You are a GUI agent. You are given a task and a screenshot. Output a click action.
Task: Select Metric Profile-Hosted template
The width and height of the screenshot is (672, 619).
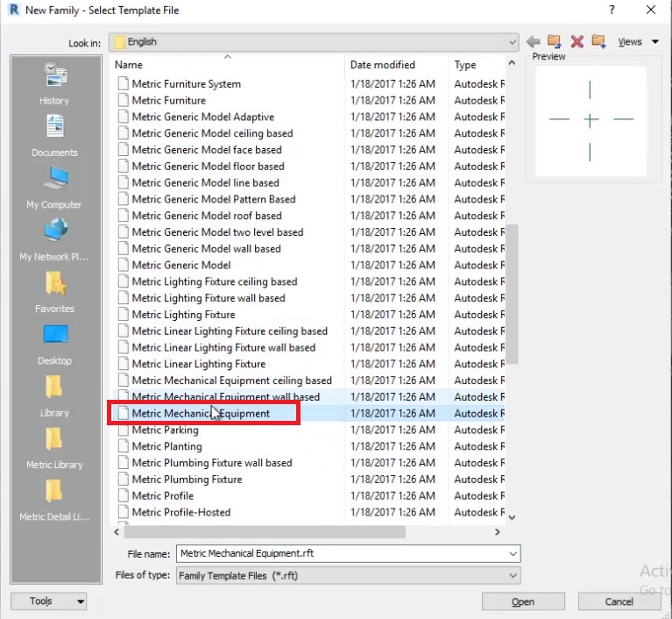click(180, 512)
